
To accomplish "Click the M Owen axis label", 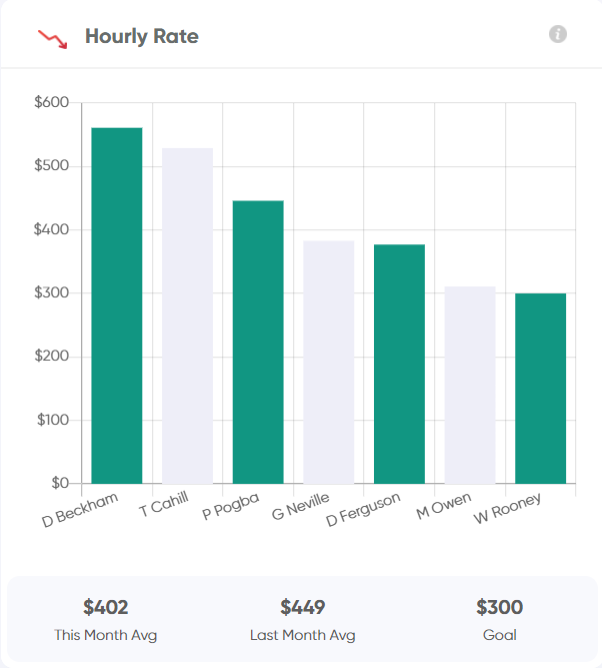I will pyautogui.click(x=444, y=506).
